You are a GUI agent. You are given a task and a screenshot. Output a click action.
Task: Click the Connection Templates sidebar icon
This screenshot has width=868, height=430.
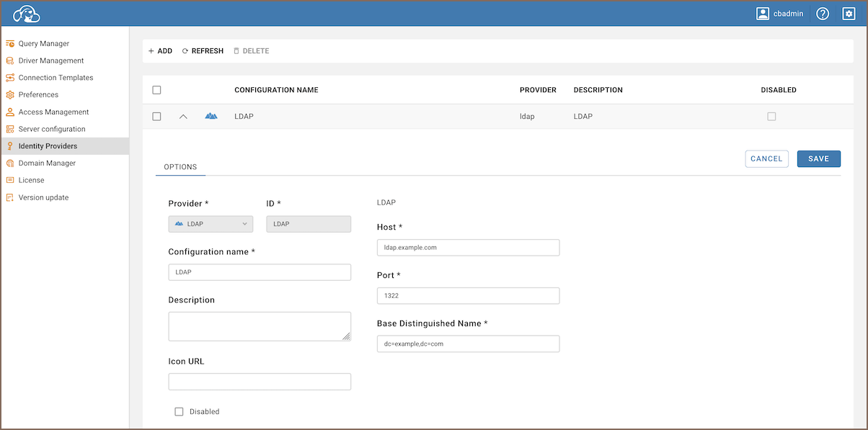(x=10, y=78)
